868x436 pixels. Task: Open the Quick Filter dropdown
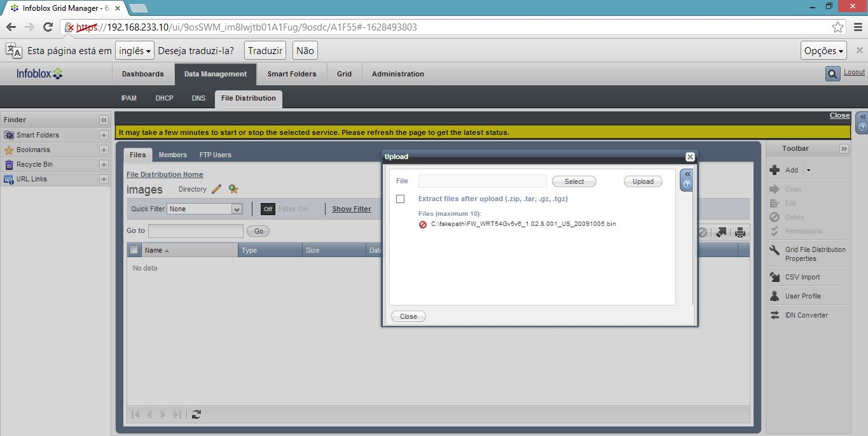coord(237,208)
